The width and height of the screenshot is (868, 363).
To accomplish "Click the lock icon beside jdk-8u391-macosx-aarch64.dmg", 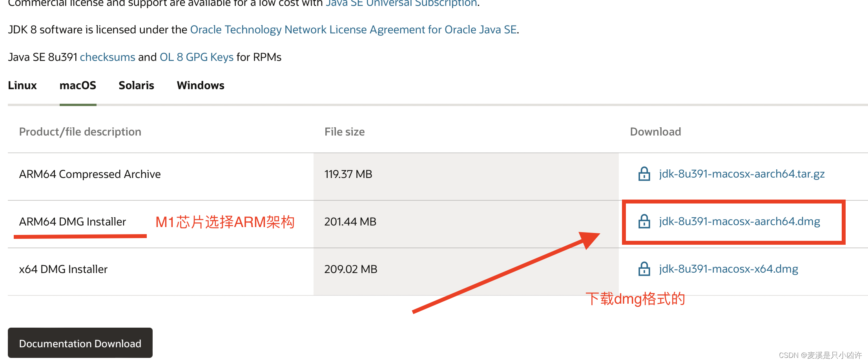I will [x=644, y=222].
